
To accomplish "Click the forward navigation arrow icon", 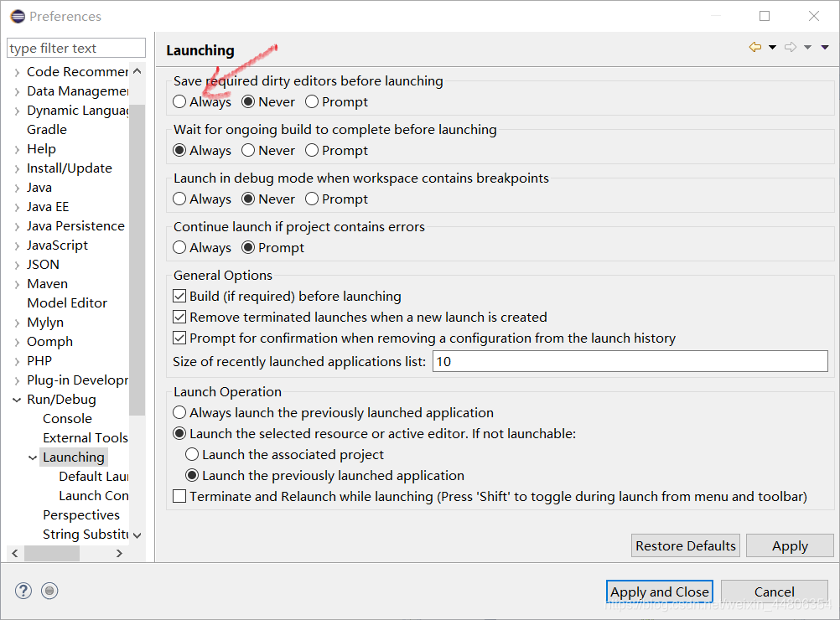I will 791,47.
